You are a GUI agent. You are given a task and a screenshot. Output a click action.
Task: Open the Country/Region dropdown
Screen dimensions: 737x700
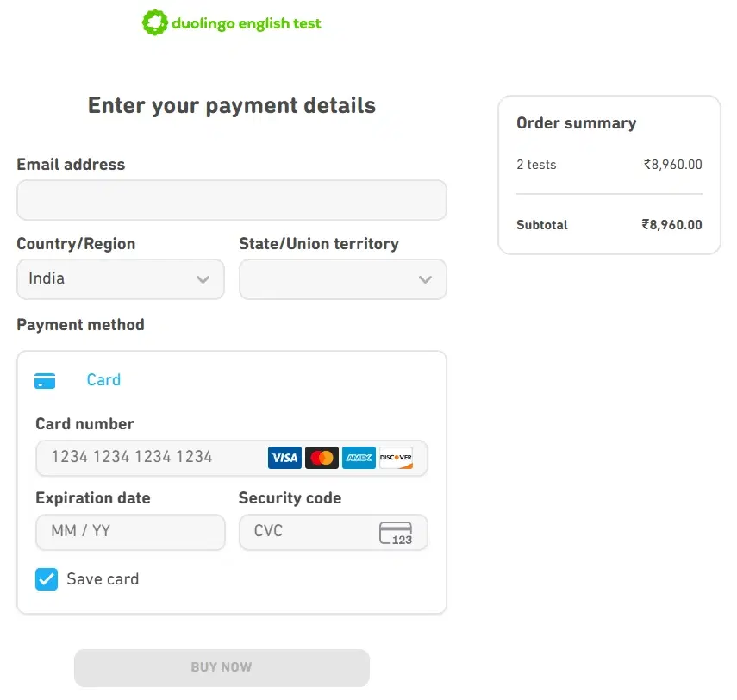tap(120, 278)
